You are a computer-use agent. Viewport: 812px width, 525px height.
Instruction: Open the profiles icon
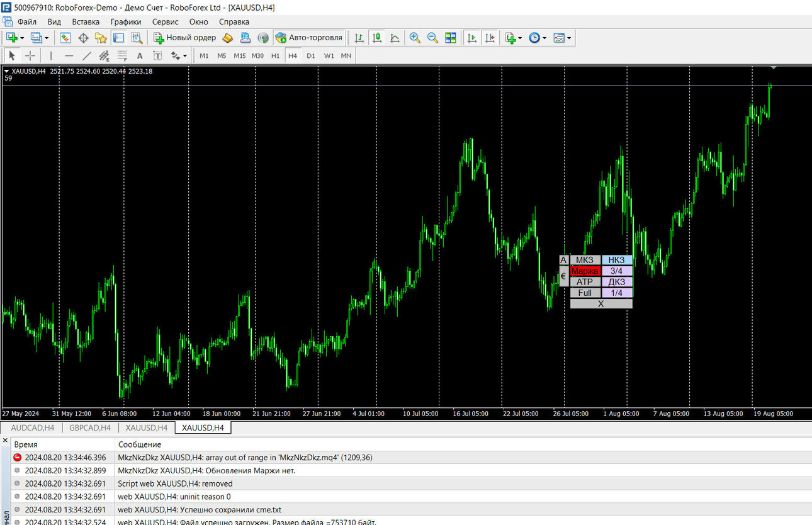tap(37, 38)
